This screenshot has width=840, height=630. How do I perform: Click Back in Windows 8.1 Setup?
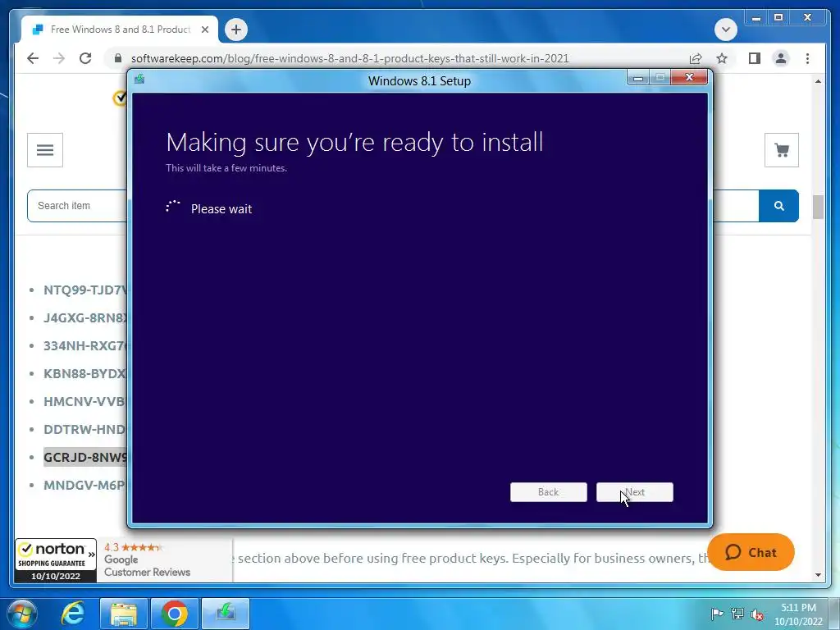(x=549, y=492)
